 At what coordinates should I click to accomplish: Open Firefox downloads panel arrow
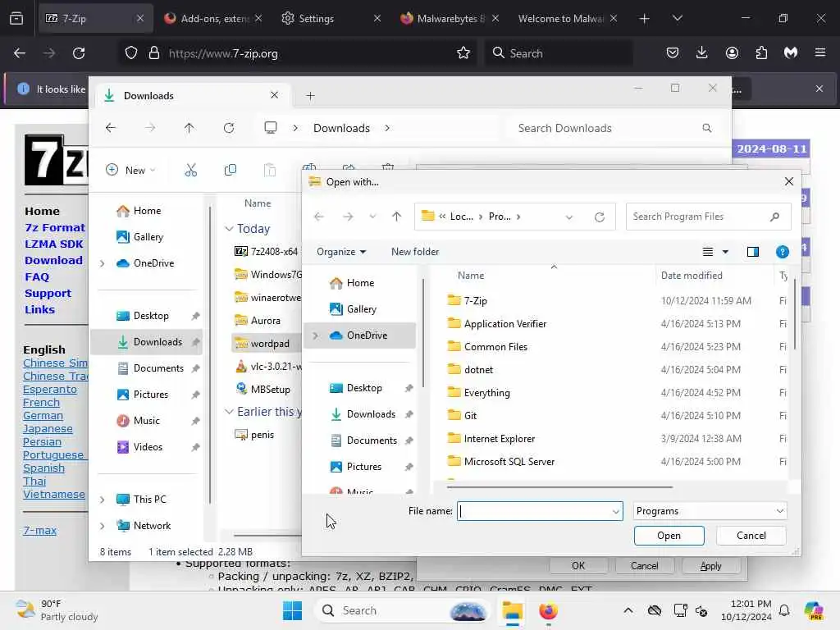click(x=702, y=53)
